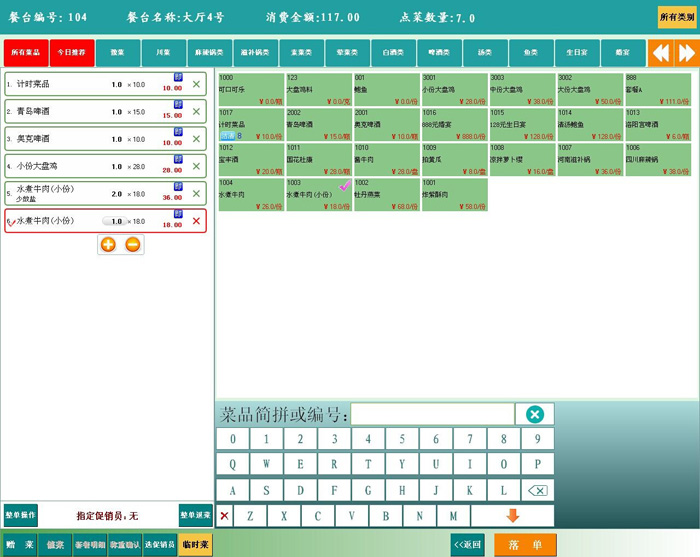Select the 今日推荐 category tab
The height and width of the screenshot is (557, 700).
72,53
